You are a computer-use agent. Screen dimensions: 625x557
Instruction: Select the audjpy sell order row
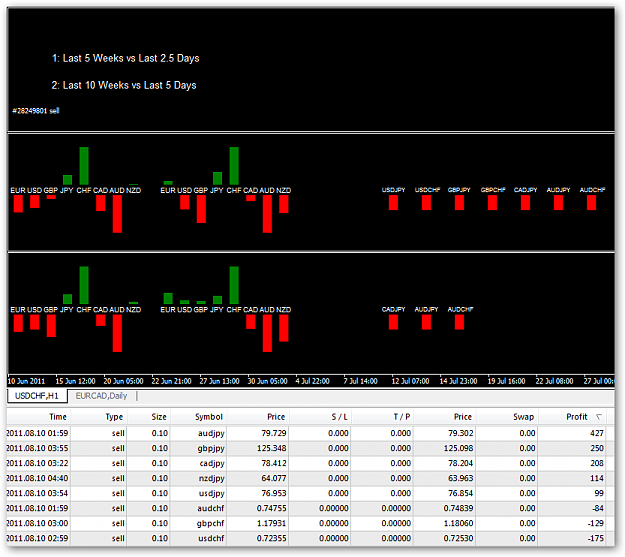(306, 433)
